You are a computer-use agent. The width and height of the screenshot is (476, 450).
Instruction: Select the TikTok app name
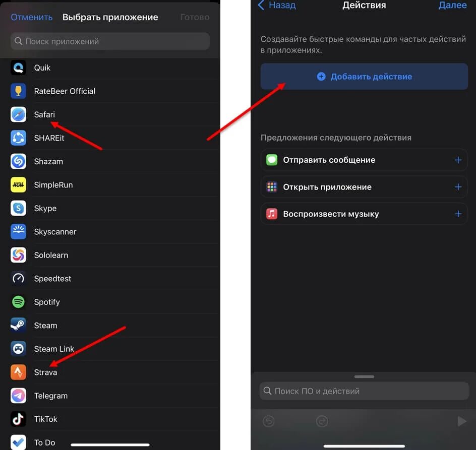[x=45, y=419]
